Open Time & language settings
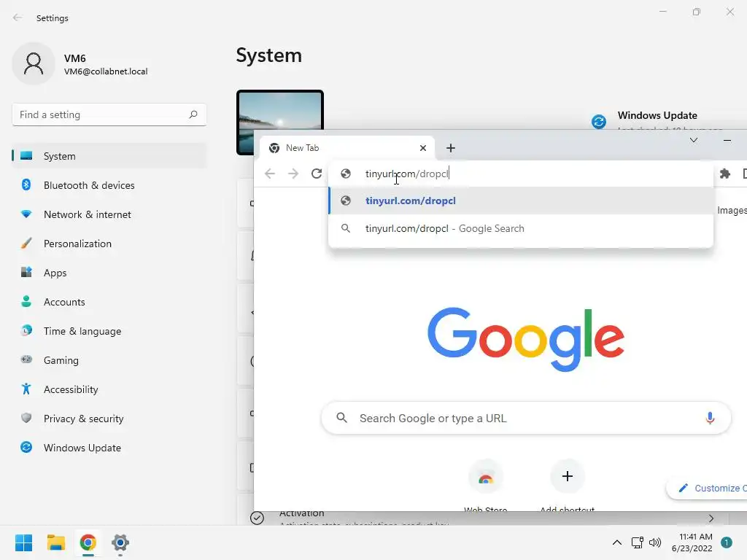 (109, 331)
